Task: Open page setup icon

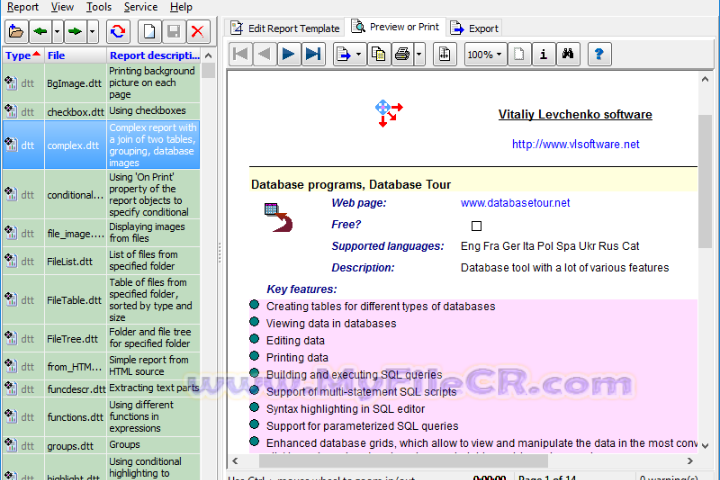Action: tap(444, 54)
